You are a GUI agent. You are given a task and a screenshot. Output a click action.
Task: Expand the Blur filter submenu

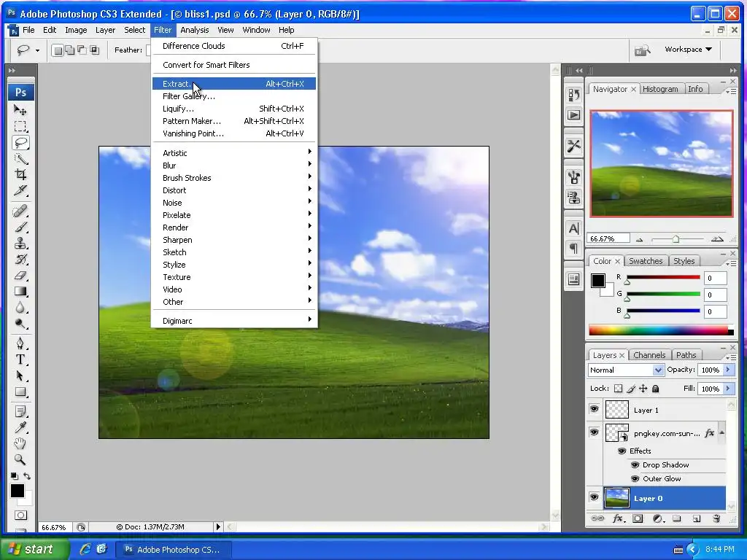pos(234,166)
